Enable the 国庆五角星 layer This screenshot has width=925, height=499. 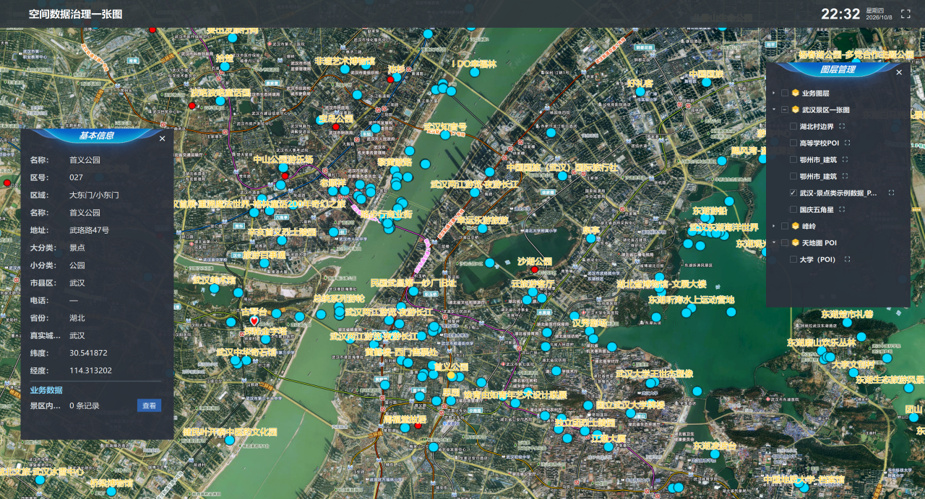tap(793, 209)
